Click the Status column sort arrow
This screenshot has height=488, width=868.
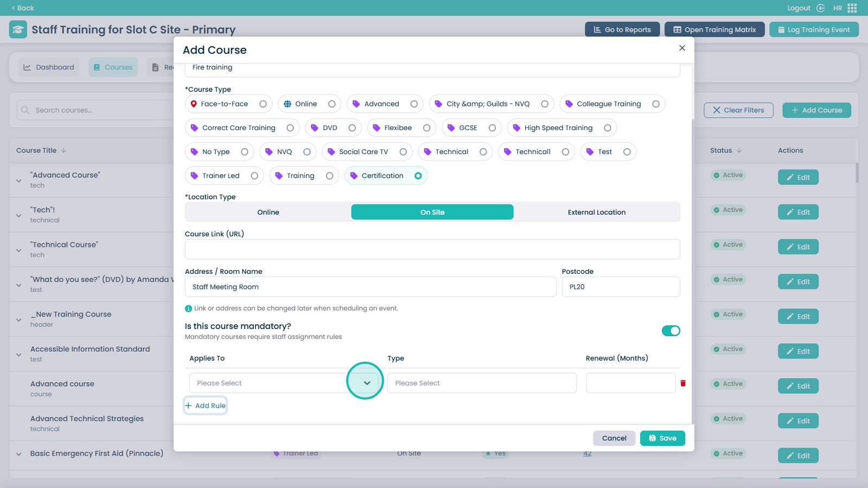coord(739,150)
